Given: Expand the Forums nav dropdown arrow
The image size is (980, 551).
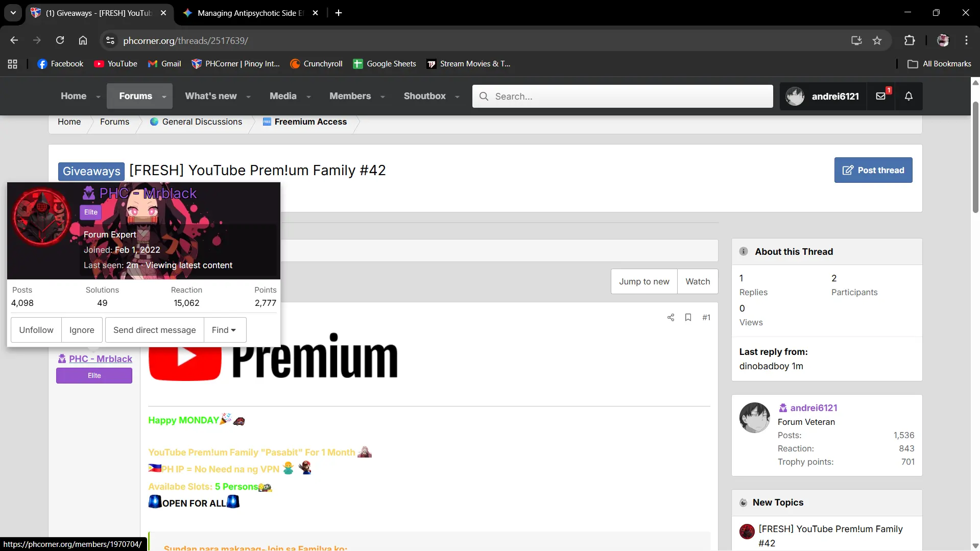Looking at the screenshot, I should point(164,97).
